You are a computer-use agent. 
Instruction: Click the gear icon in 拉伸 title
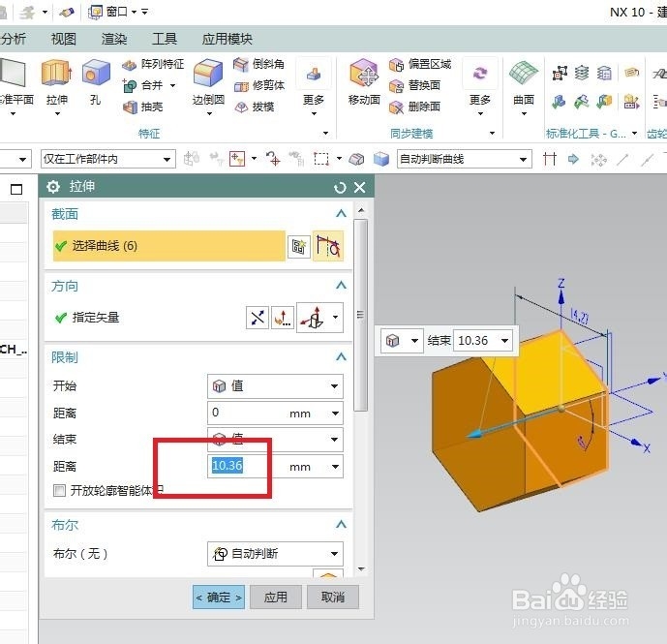[53, 187]
